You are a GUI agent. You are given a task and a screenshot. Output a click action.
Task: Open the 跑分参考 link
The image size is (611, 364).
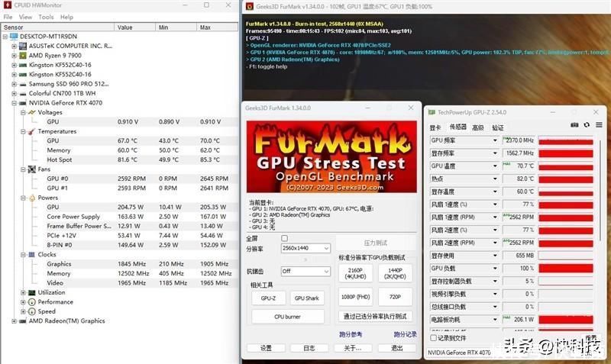click(x=351, y=334)
